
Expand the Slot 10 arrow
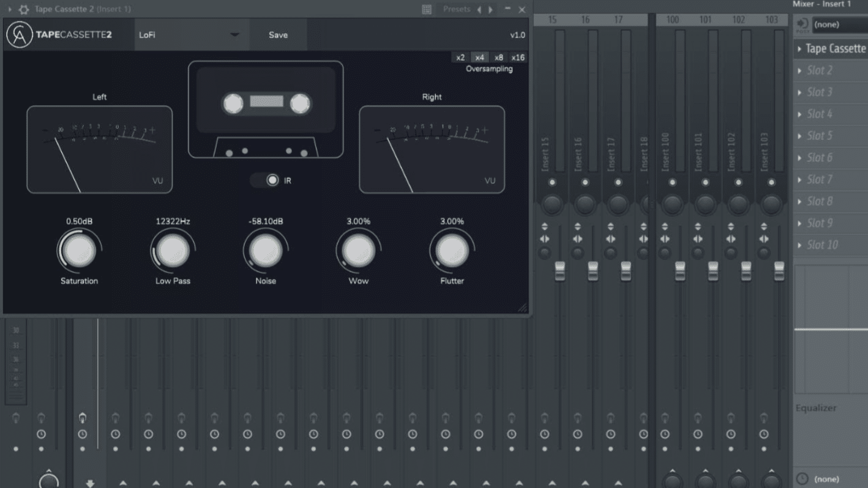click(799, 245)
